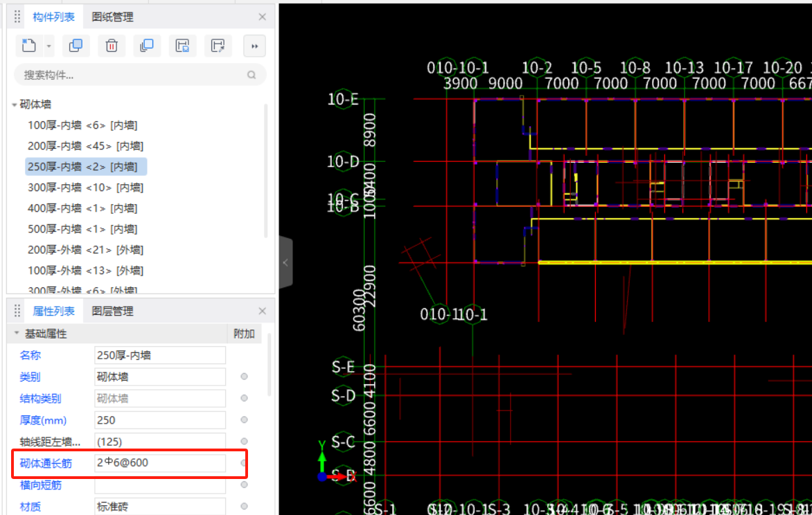The height and width of the screenshot is (515, 812).
Task: Grab the property panel grip handle
Action: (x=17, y=311)
